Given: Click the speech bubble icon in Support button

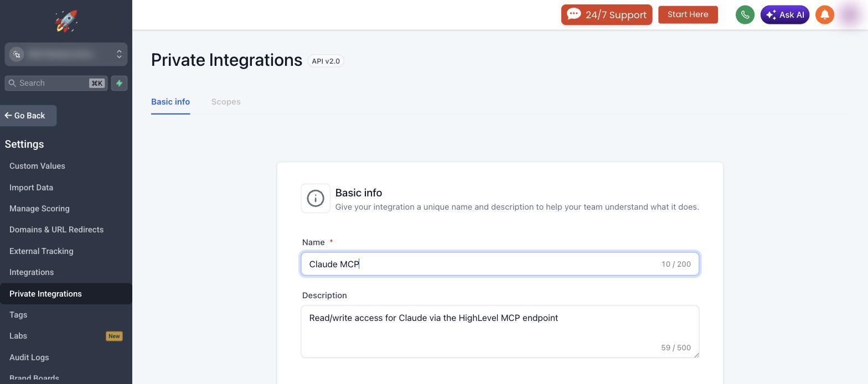Looking at the screenshot, I should pyautogui.click(x=574, y=14).
